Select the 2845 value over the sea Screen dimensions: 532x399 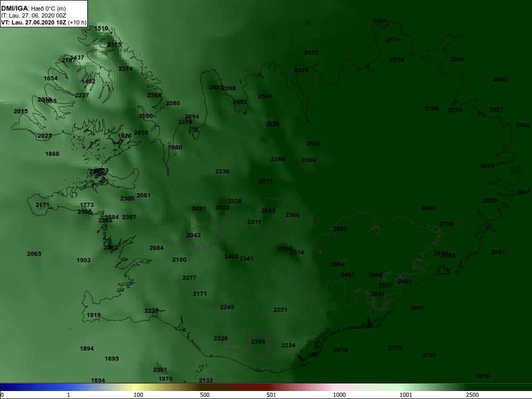coord(500,79)
